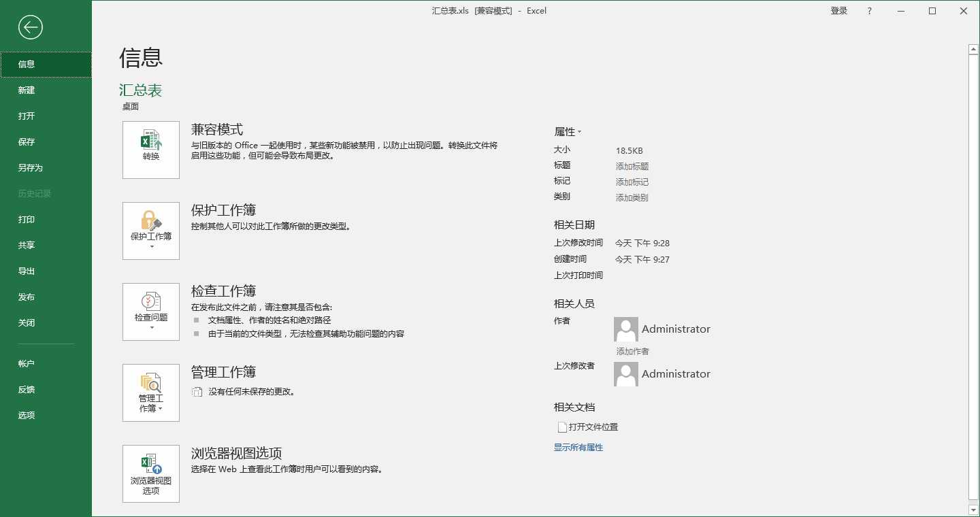Screen dimensions: 980x517
Task: Select 发布 in the left sidebar
Action: [x=46, y=297]
